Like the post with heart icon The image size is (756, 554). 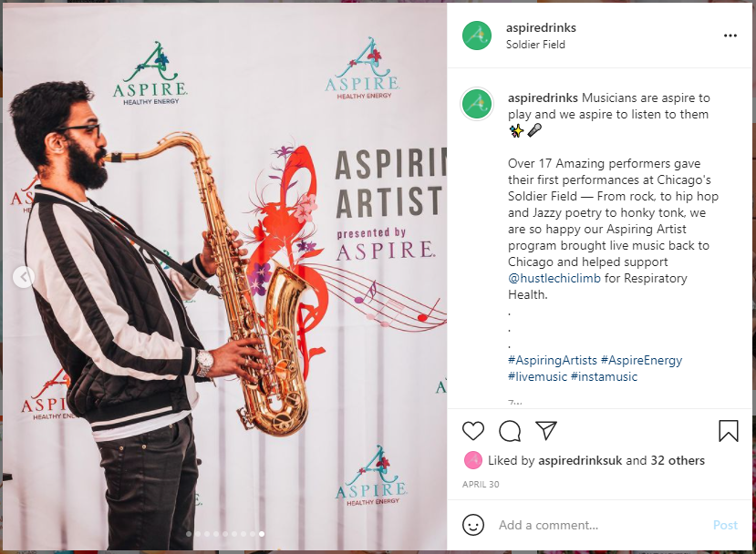(x=473, y=431)
